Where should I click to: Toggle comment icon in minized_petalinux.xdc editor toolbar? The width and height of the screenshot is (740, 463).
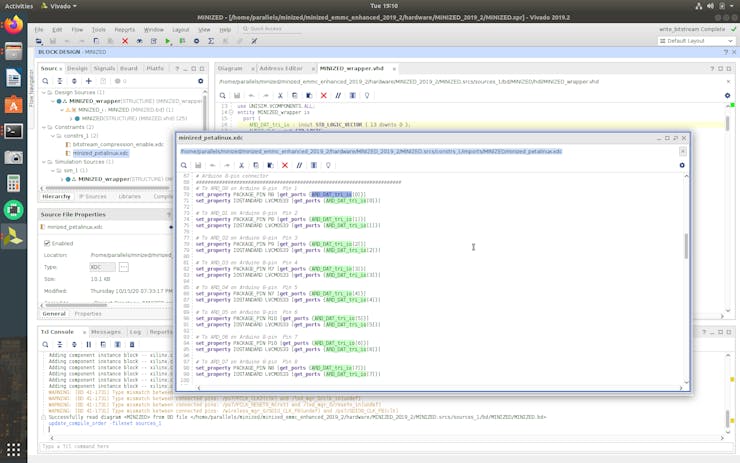click(x=299, y=165)
